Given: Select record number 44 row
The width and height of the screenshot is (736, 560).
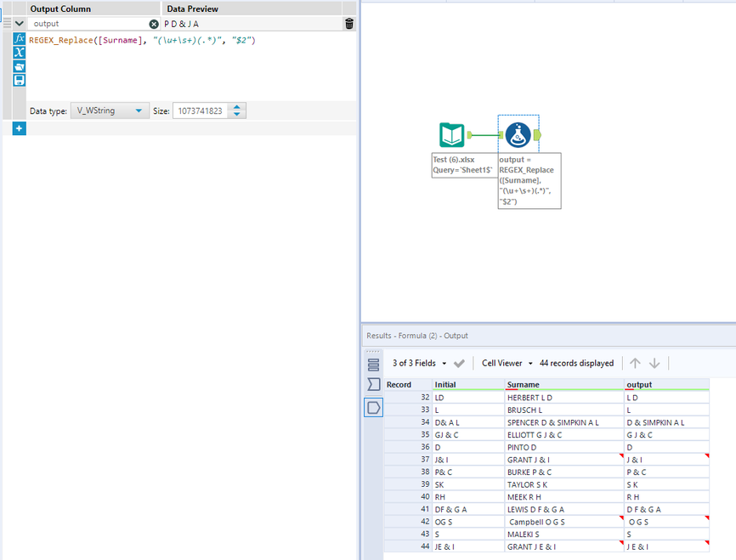Looking at the screenshot, I should (407, 546).
